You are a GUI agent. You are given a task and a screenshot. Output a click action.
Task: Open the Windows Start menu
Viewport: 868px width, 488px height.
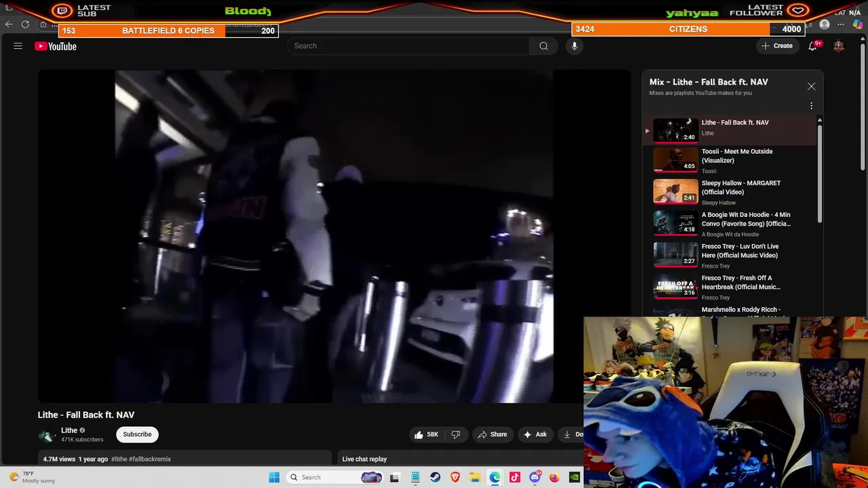pyautogui.click(x=274, y=477)
